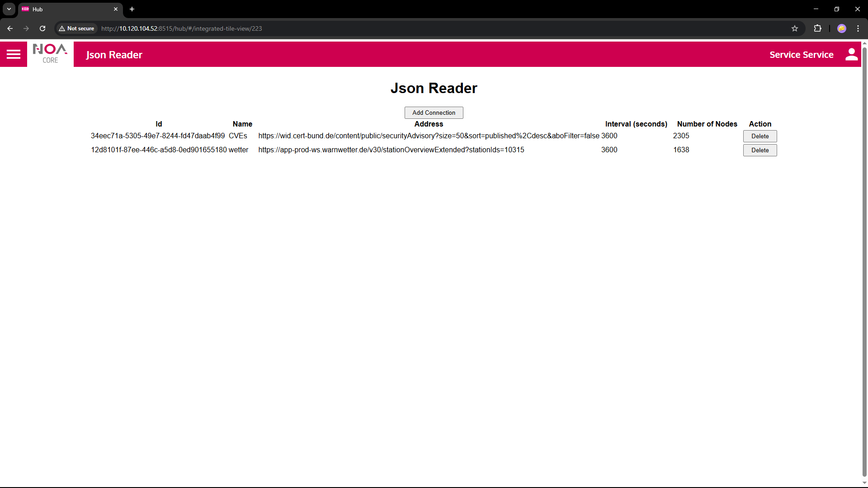This screenshot has width=868, height=488.
Task: Delete the CVEs connection
Action: pos(759,136)
